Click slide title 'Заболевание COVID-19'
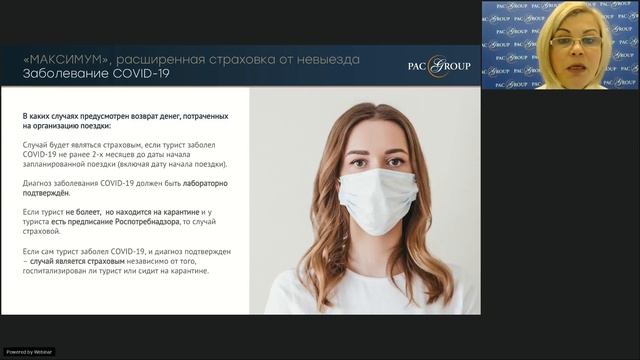 point(96,73)
